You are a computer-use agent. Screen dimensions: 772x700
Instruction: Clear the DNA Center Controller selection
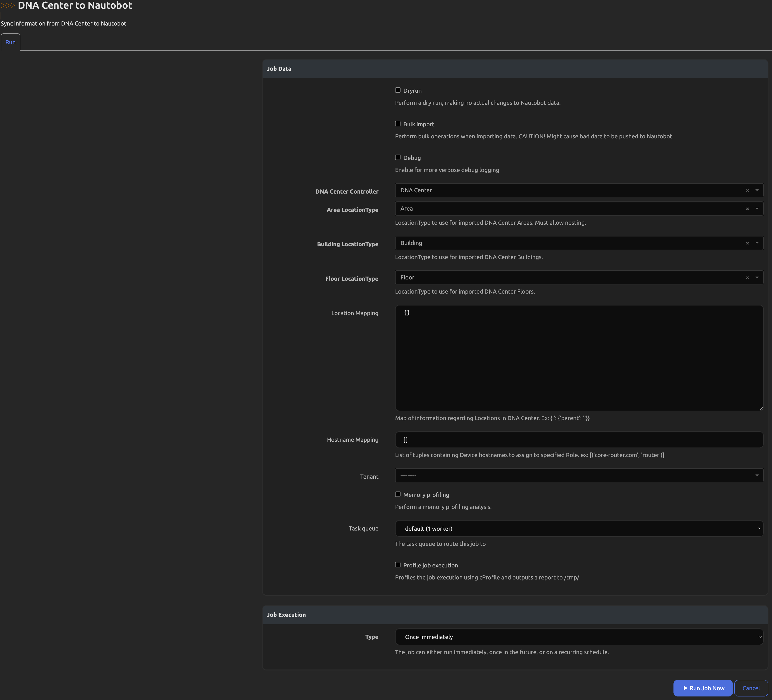pyautogui.click(x=747, y=190)
